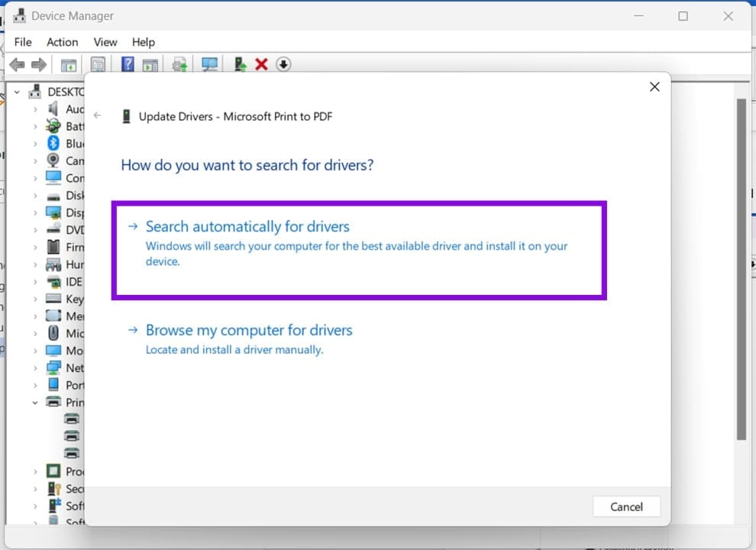Image resolution: width=756 pixels, height=550 pixels.
Task: Expand the Disk drives category chevron
Action: coord(35,196)
